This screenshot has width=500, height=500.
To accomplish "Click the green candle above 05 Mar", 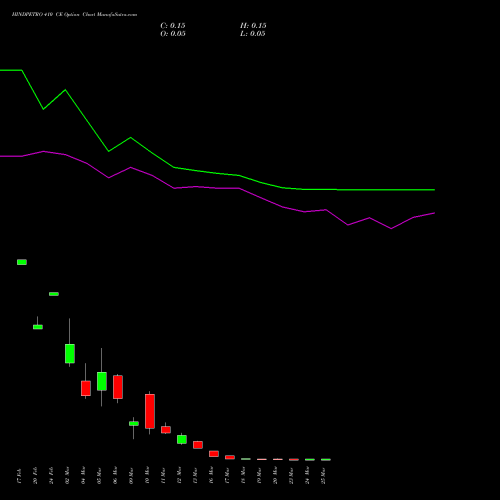I will 102,381.
